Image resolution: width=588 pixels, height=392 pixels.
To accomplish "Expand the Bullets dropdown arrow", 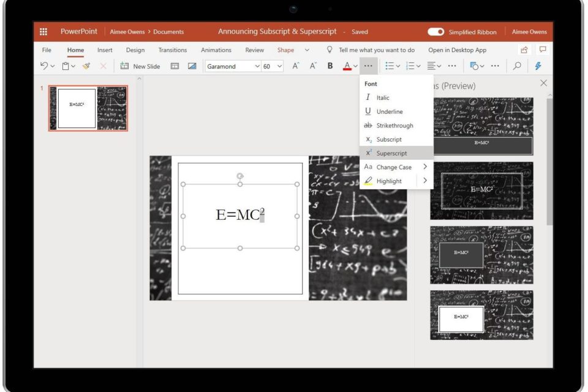I will (x=398, y=66).
